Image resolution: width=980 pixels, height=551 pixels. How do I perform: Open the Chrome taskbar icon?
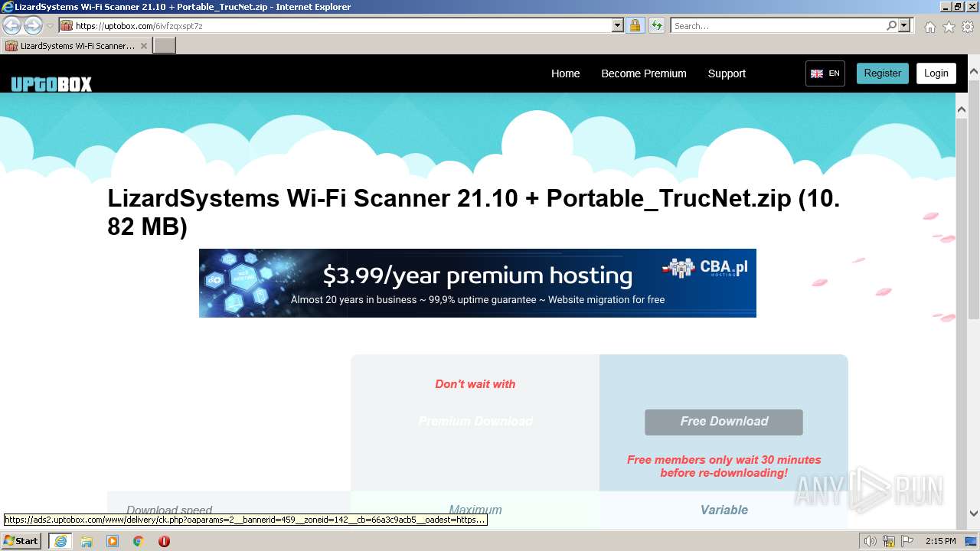coord(139,541)
